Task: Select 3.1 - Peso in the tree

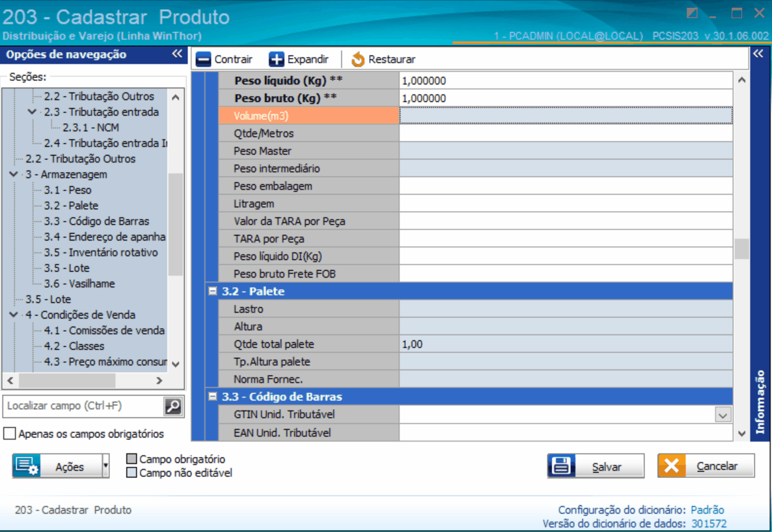Action: click(x=68, y=190)
